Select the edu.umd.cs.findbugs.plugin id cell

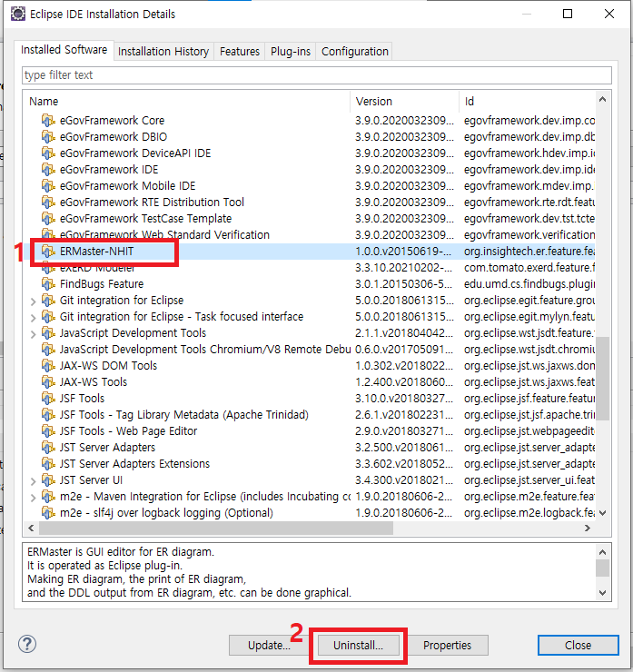click(x=529, y=283)
